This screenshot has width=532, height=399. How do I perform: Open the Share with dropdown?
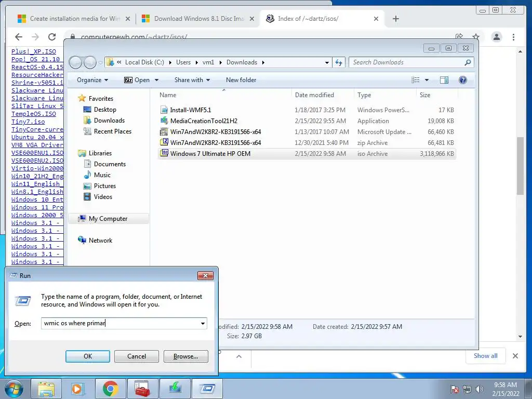tap(192, 80)
